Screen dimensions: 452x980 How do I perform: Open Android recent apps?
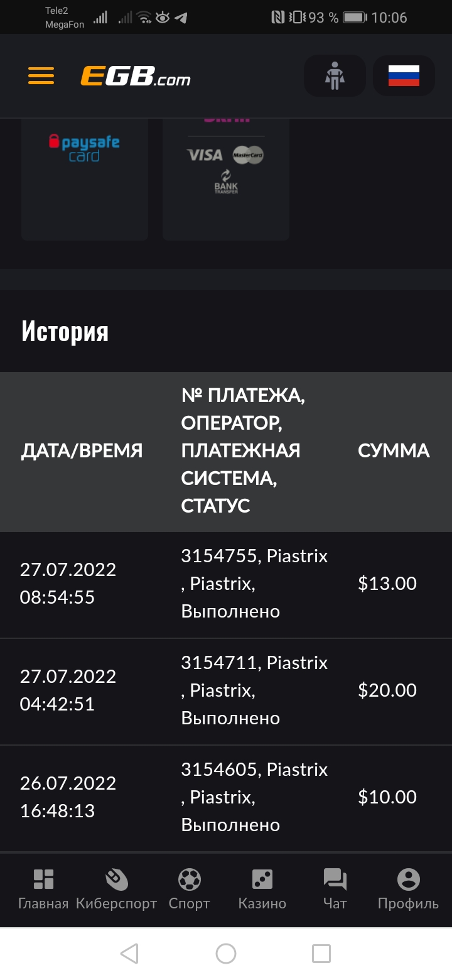point(321,954)
